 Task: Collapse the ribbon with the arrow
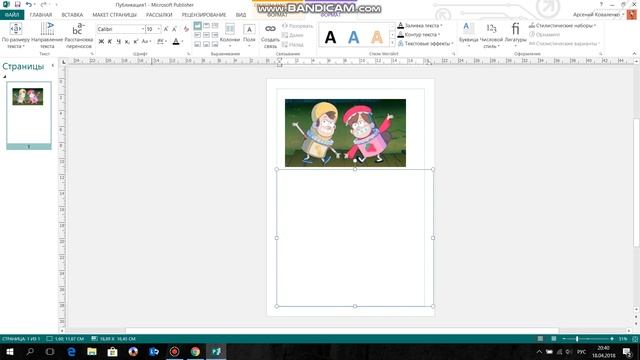coord(634,53)
